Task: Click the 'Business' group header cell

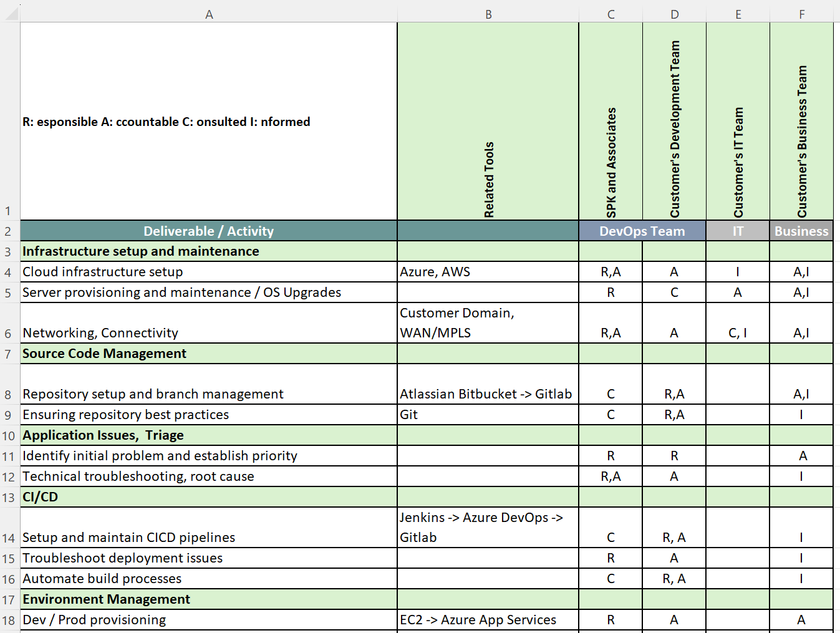Action: pyautogui.click(x=801, y=231)
